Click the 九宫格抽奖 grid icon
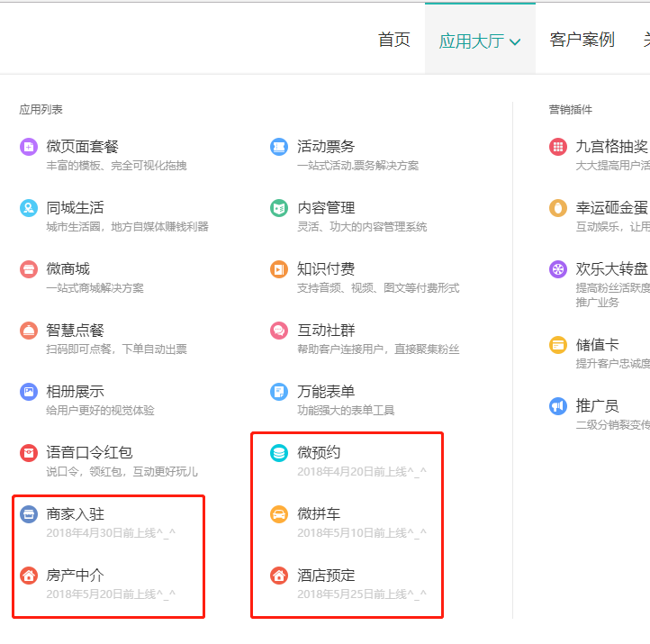Viewport: 650px width, 644px height. point(558,147)
